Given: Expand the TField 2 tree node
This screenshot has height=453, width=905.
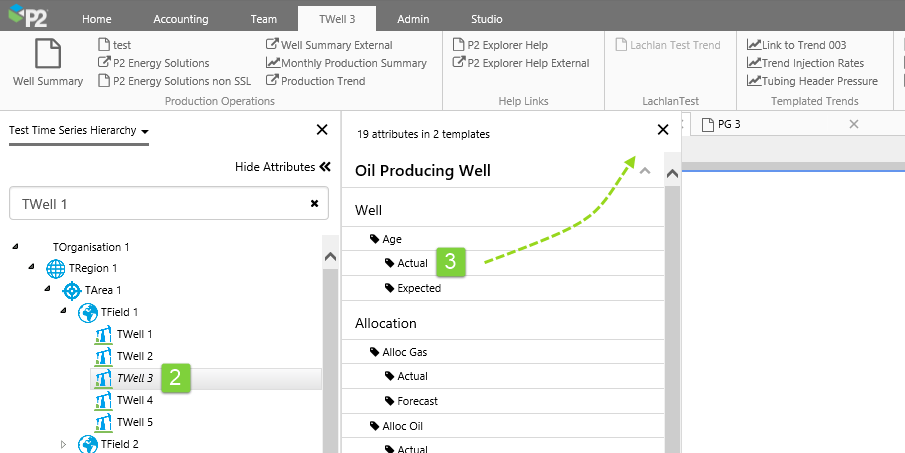Looking at the screenshot, I should click(x=62, y=444).
